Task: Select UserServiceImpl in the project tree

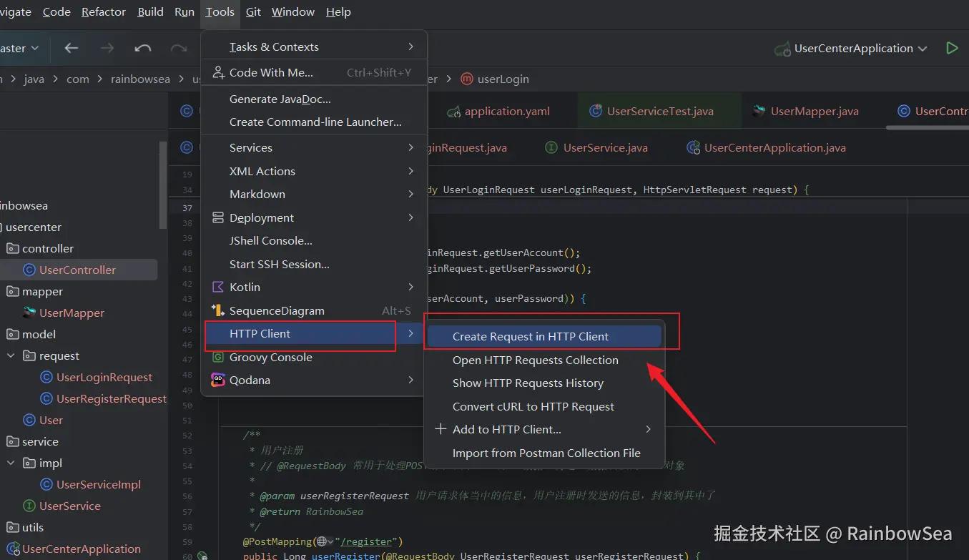Action: pyautogui.click(x=99, y=484)
